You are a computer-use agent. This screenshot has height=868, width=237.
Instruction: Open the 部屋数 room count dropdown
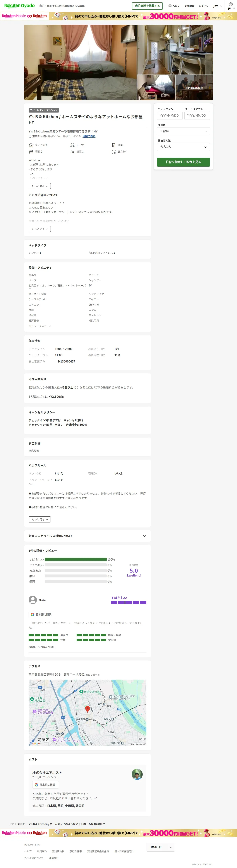(x=183, y=131)
